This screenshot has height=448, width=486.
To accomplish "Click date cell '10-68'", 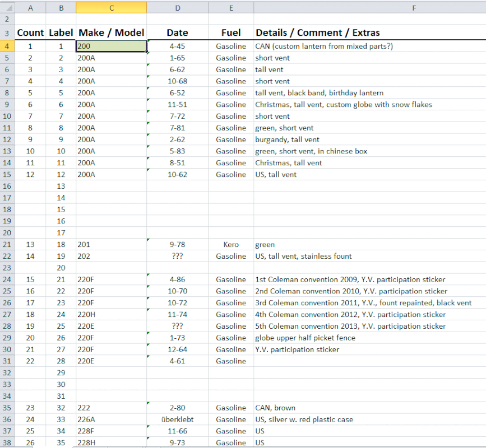I will (x=177, y=81).
